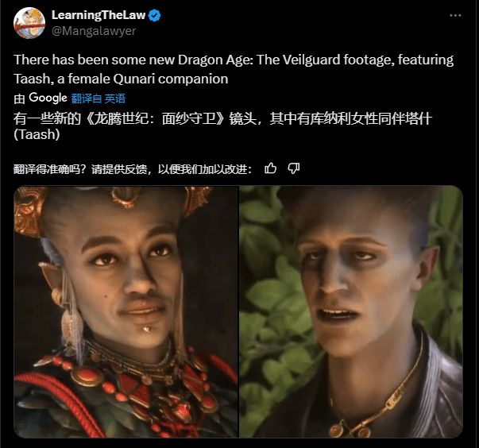Click the English tweet text about Veilguard
Image resolution: width=479 pixels, height=448 pixels.
[x=234, y=69]
